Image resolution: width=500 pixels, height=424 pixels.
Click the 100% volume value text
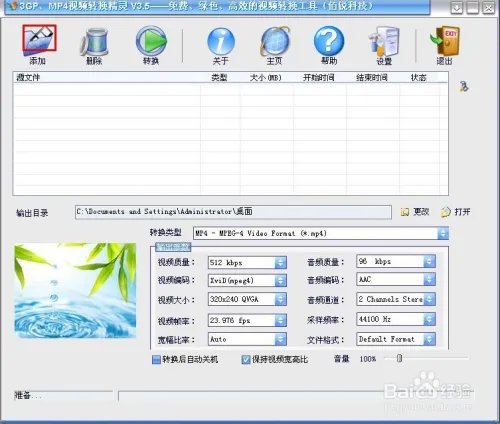[x=367, y=359]
